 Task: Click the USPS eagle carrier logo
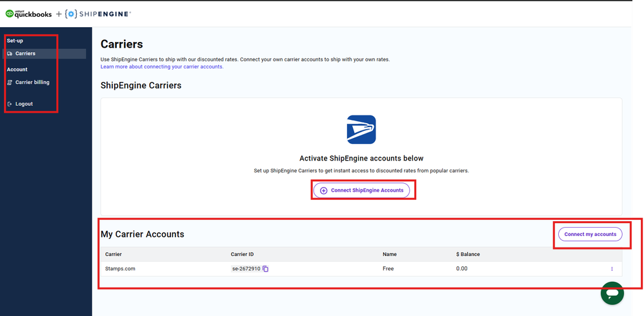[x=361, y=129]
